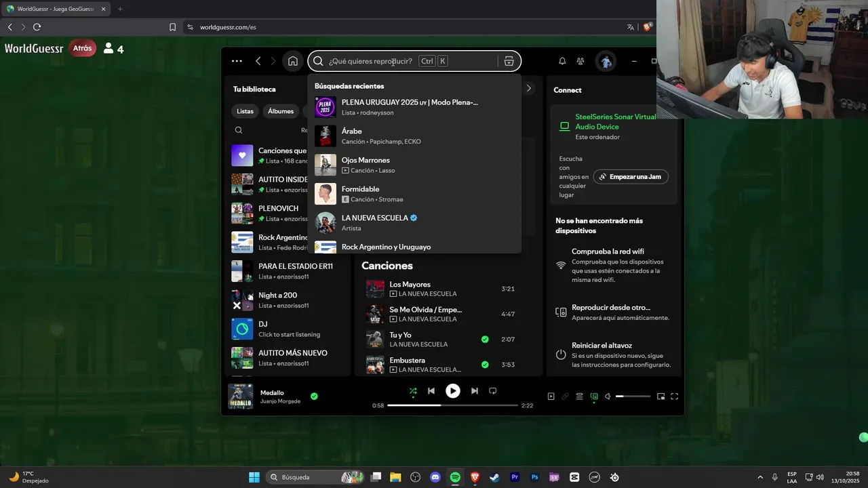Open the Now Playing view
This screenshot has width=868, height=488.
coord(551,396)
